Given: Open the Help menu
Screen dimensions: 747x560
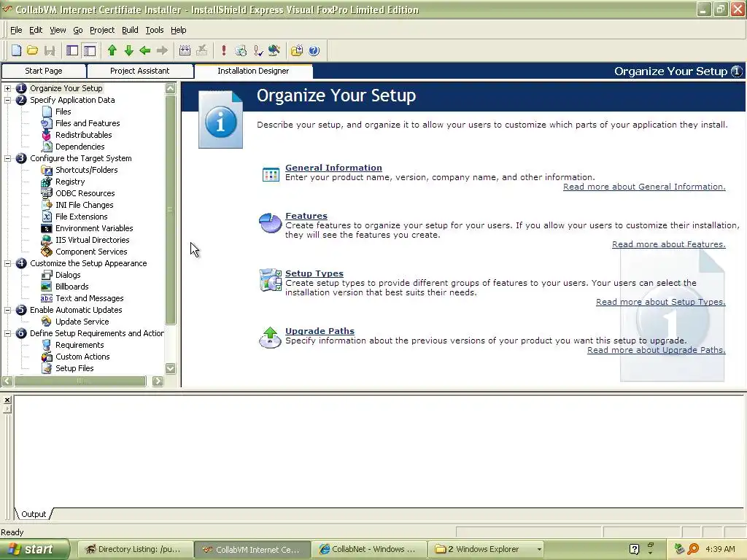Looking at the screenshot, I should (178, 30).
